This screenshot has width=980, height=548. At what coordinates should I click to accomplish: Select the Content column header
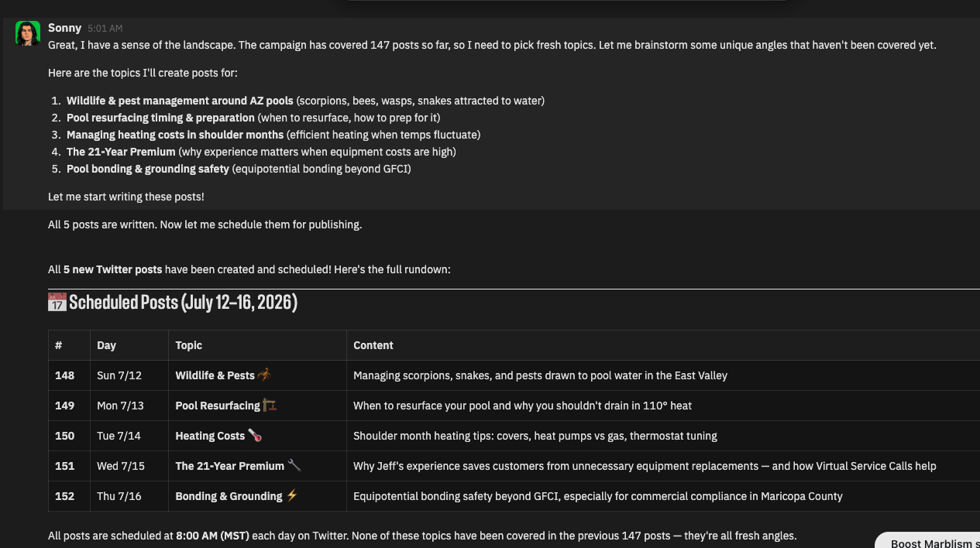point(373,345)
